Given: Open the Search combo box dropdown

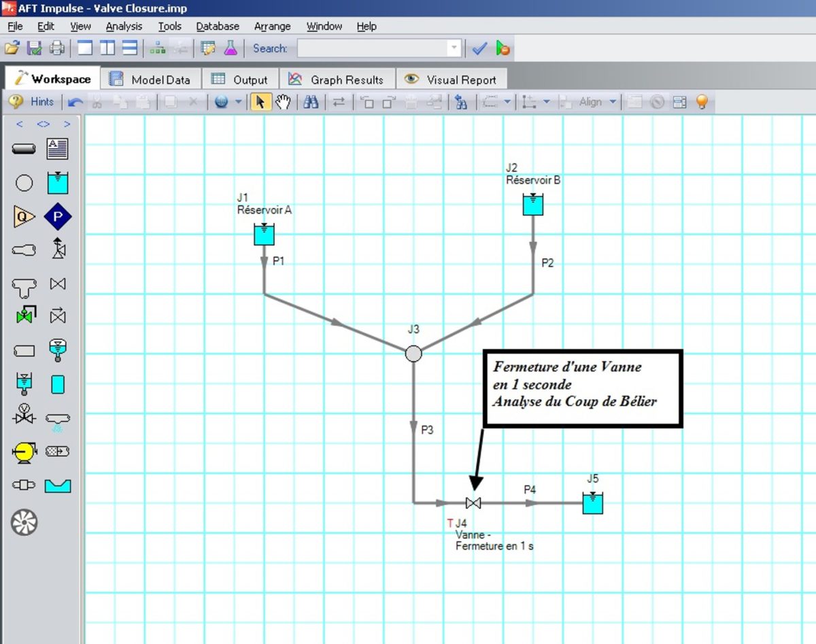Looking at the screenshot, I should [454, 48].
